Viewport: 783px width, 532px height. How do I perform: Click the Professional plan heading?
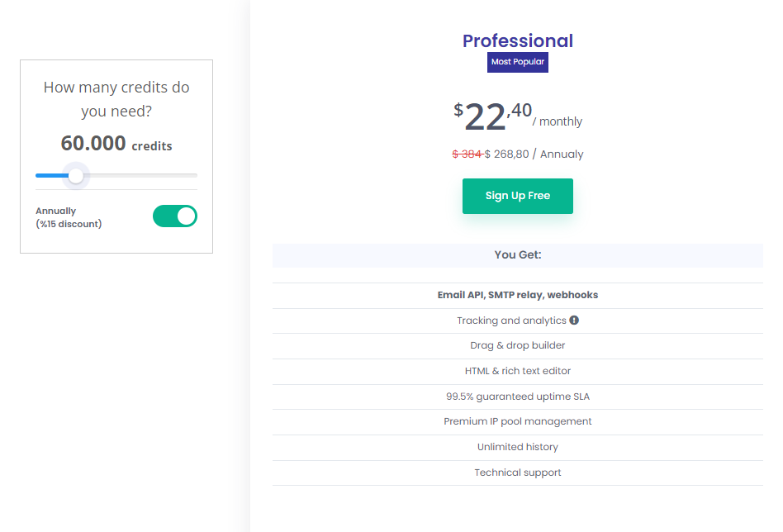pyautogui.click(x=517, y=40)
